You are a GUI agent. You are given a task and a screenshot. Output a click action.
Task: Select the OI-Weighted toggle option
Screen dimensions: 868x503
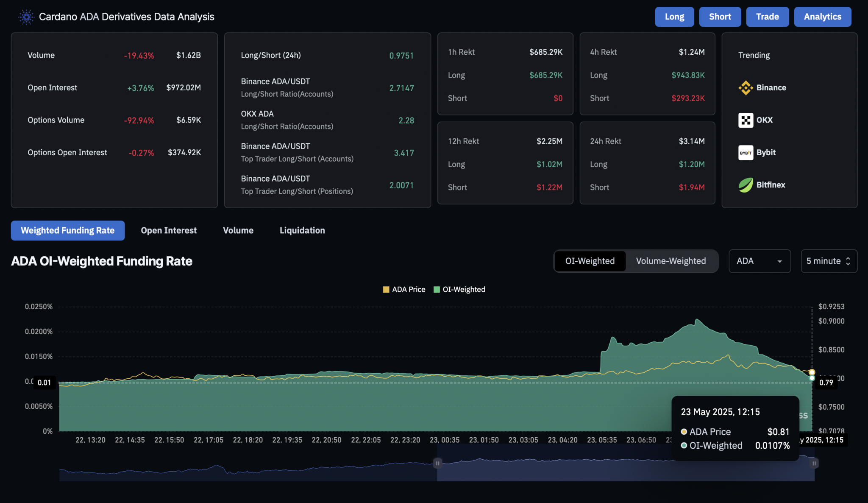click(590, 261)
